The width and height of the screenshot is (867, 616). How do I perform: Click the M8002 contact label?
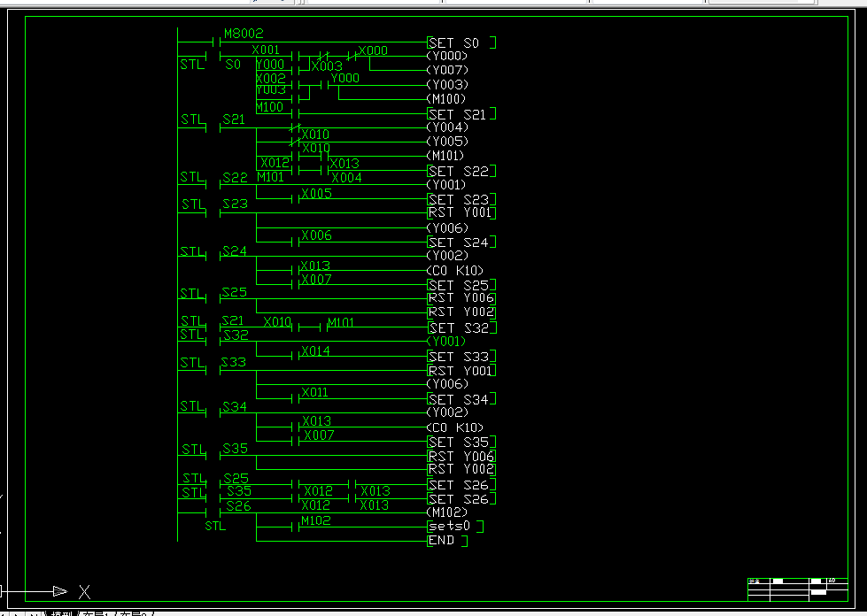point(244,33)
